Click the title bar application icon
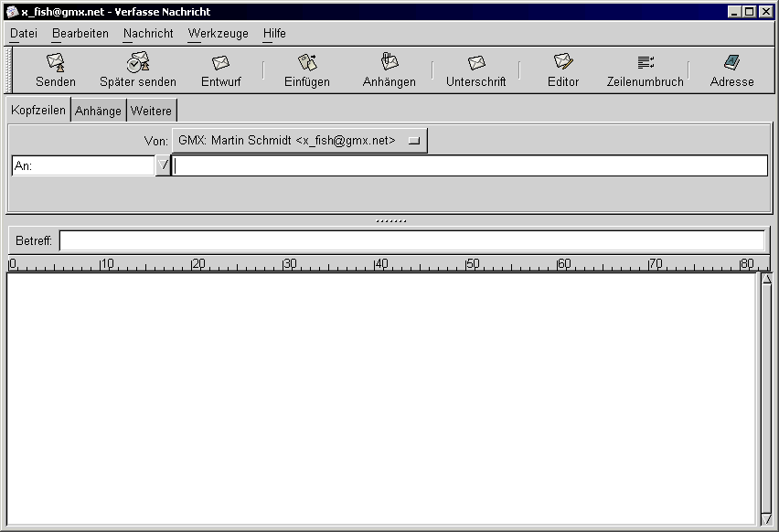 (x=12, y=11)
